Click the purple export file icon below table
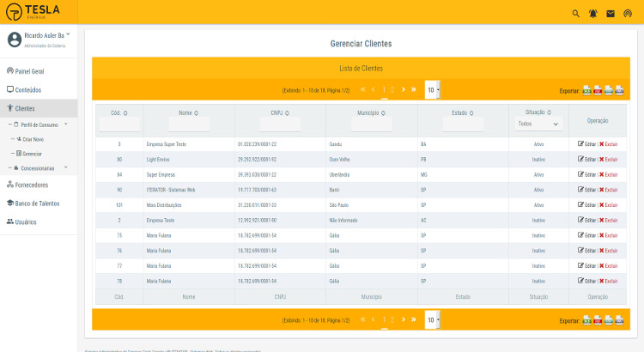 coord(619,320)
